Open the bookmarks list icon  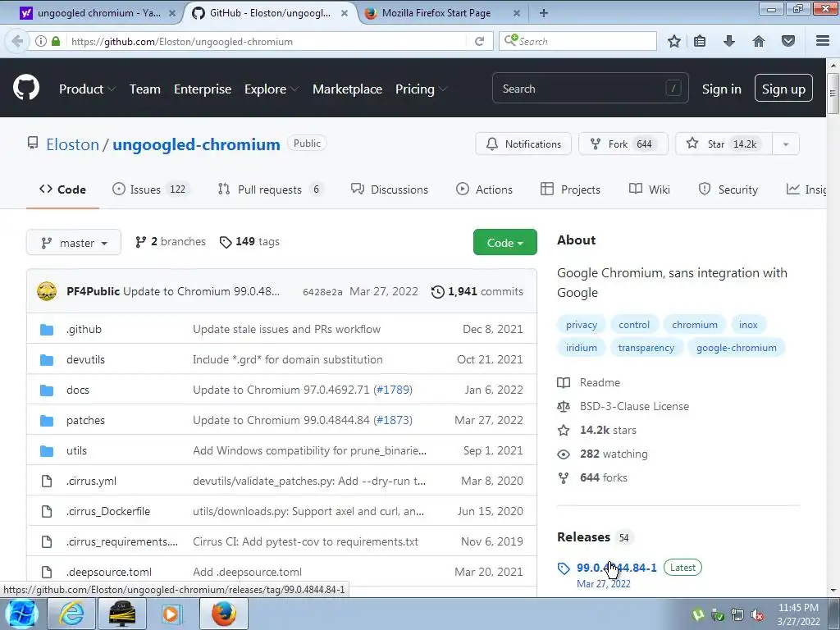[x=700, y=41]
